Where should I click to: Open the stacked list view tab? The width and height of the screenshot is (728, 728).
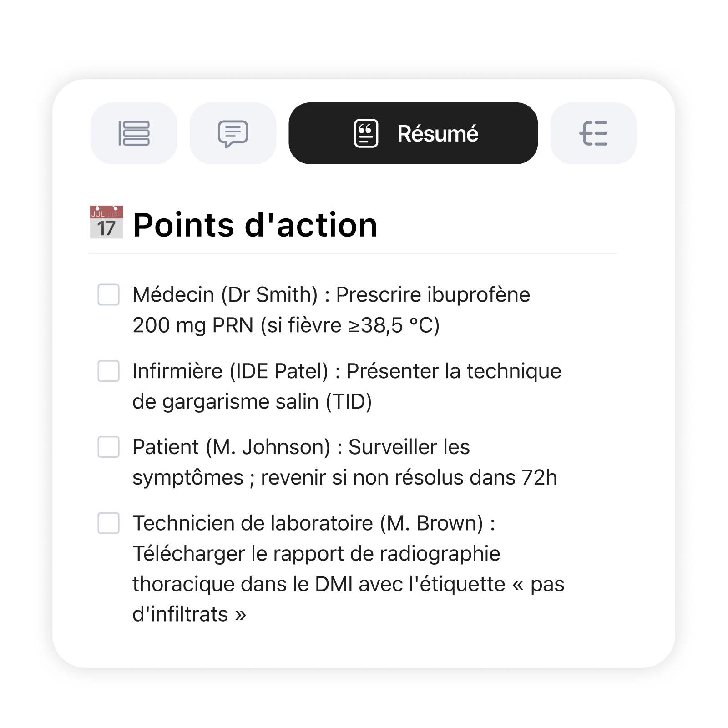pos(134,133)
